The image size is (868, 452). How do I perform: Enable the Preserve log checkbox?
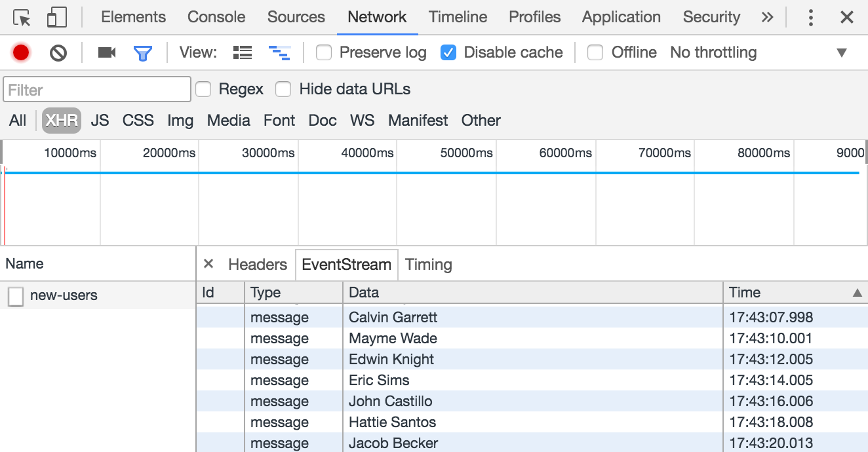(324, 53)
